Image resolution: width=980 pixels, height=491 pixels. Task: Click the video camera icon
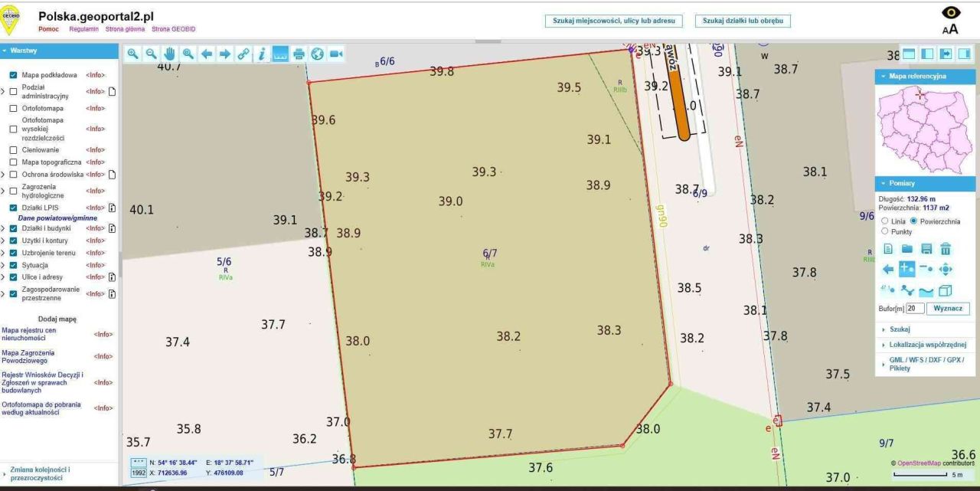click(336, 54)
